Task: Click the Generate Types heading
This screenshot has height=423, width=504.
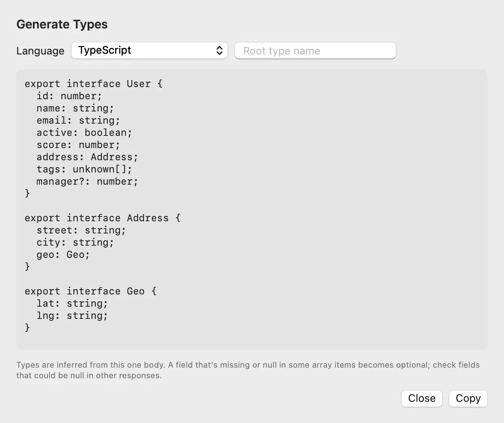Action: tap(62, 24)
